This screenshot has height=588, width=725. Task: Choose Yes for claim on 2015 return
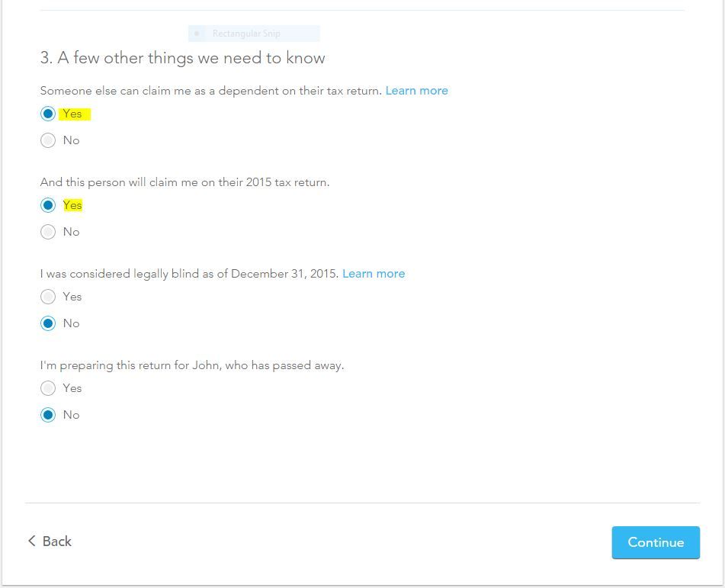pos(48,205)
